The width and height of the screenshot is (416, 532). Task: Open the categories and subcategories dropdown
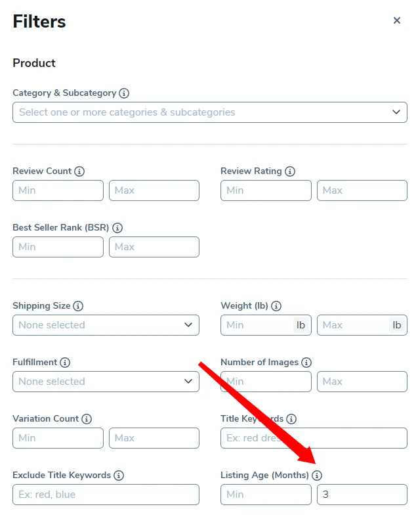coord(210,112)
